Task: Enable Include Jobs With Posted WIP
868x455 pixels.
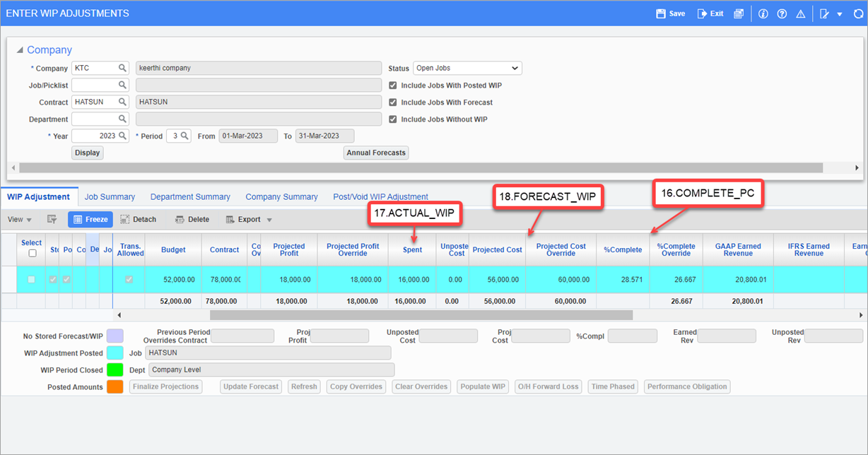Action: 392,85
